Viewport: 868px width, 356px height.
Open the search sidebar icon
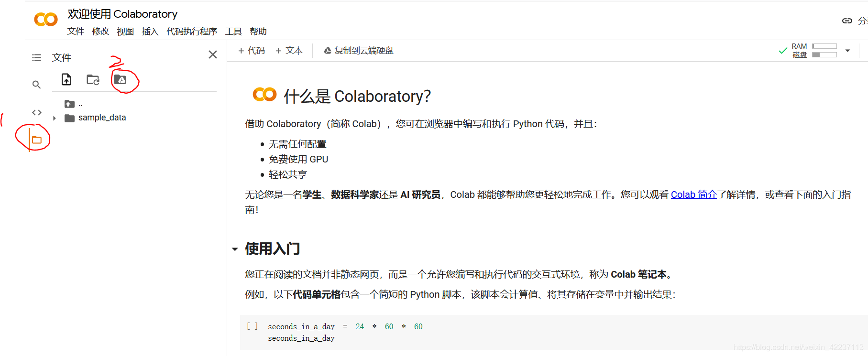[x=36, y=85]
